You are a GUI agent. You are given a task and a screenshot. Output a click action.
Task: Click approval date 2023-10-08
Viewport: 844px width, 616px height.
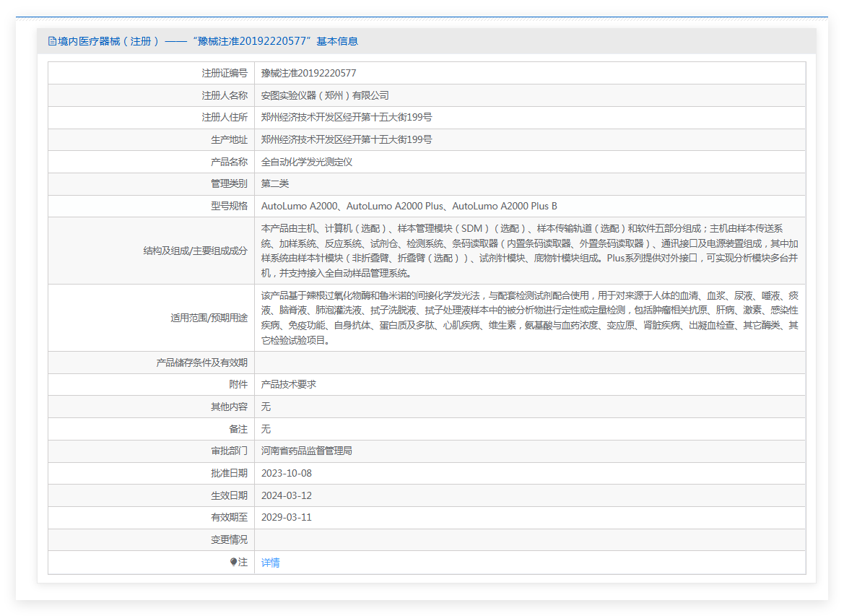click(x=287, y=473)
